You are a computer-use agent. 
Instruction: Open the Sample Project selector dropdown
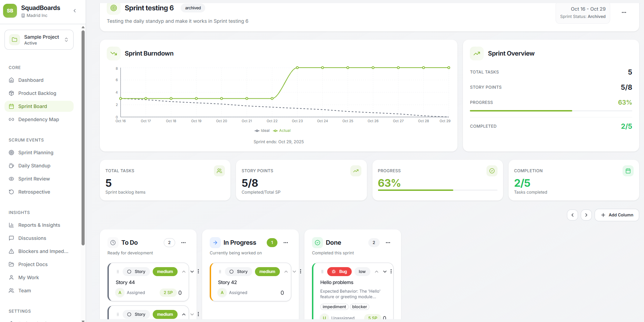point(39,40)
